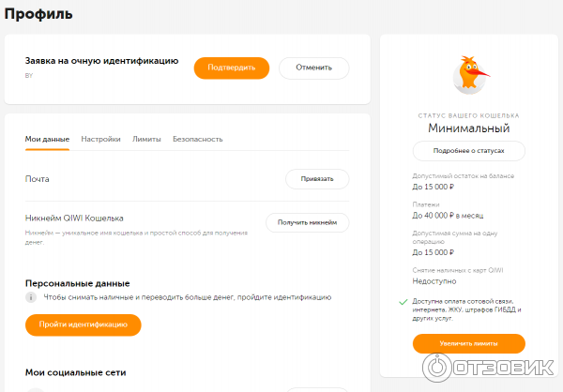
Task: Click the Профиль page heading
Action: coord(38,14)
